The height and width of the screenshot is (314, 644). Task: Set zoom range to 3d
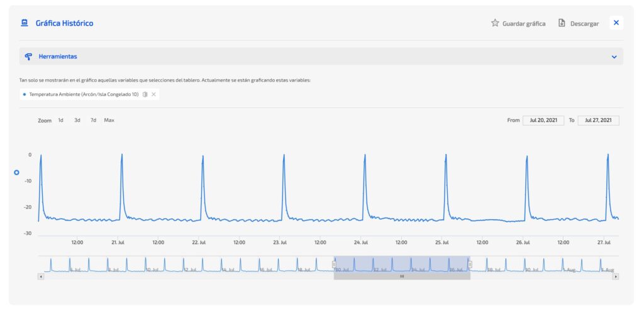77,120
